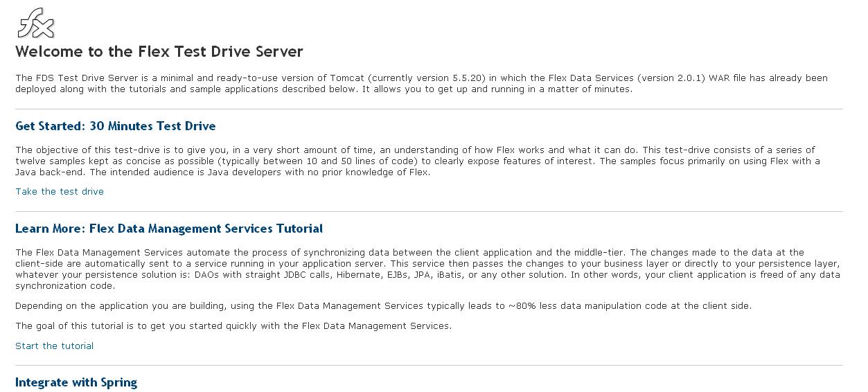Click the Learn More: Flex Data Management Services Tutorial heading
This screenshot has width=868, height=392.
(169, 229)
